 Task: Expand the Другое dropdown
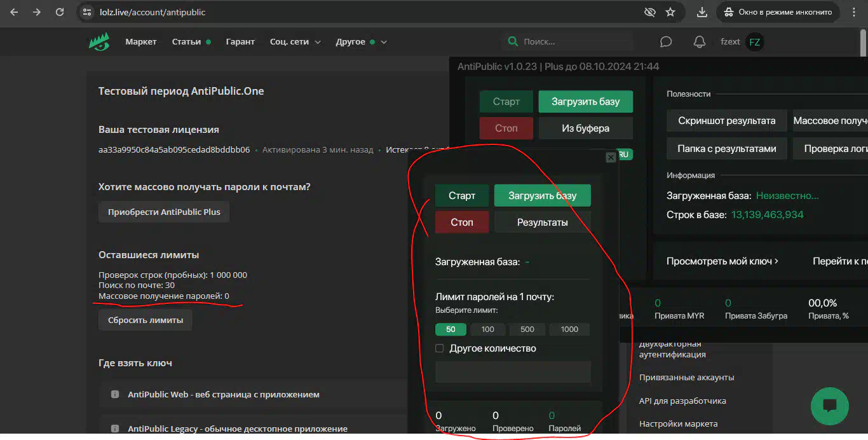(x=362, y=41)
